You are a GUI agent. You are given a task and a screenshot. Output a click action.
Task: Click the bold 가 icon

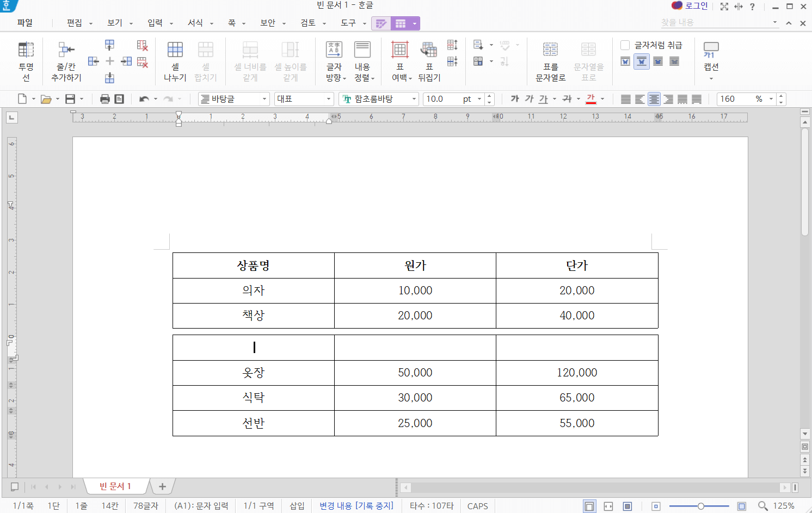515,99
